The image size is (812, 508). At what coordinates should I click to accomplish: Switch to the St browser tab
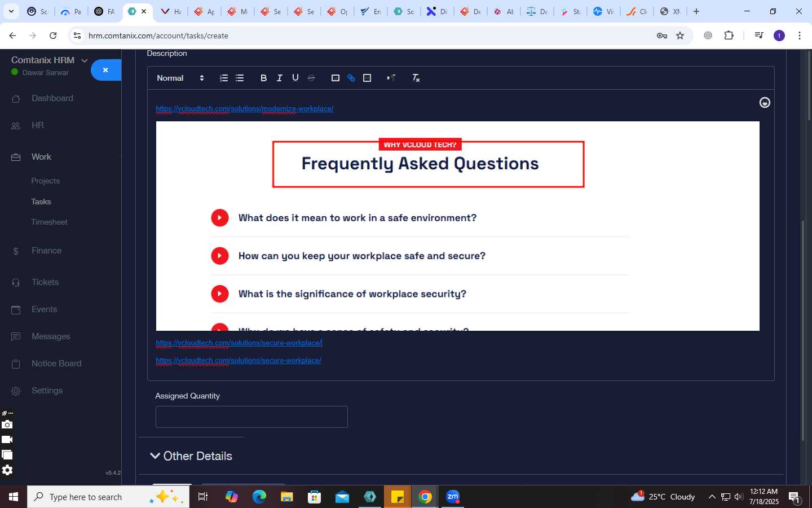click(x=570, y=11)
